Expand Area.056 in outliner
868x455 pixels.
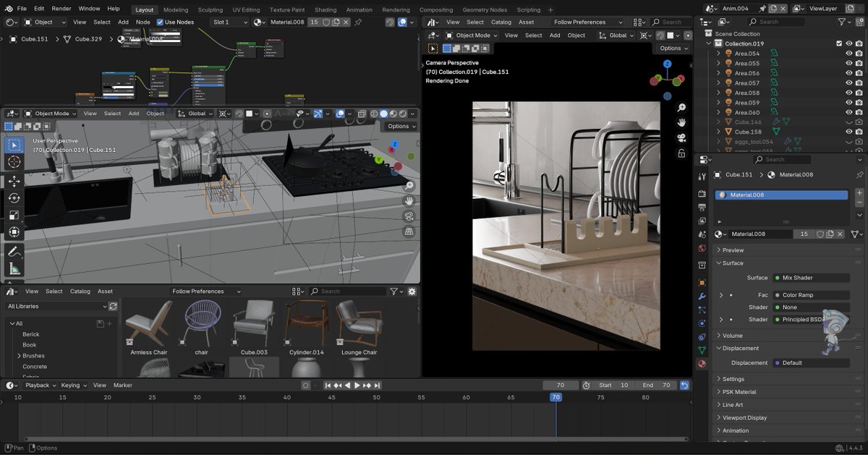tap(718, 73)
